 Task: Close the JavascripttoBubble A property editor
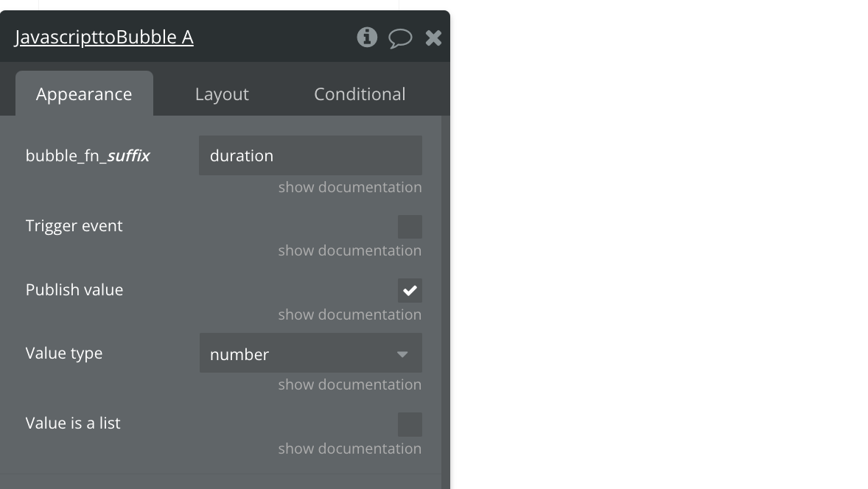[433, 38]
